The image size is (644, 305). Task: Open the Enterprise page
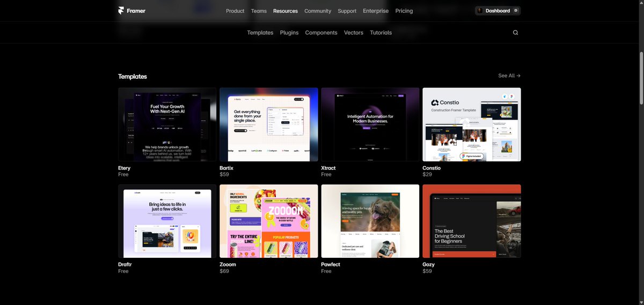[376, 11]
